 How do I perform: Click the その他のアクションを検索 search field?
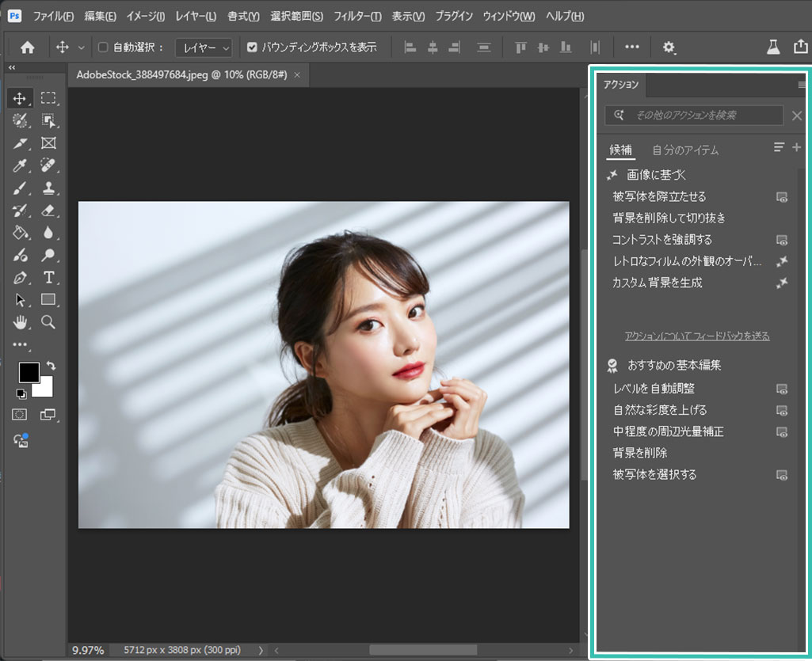[694, 115]
